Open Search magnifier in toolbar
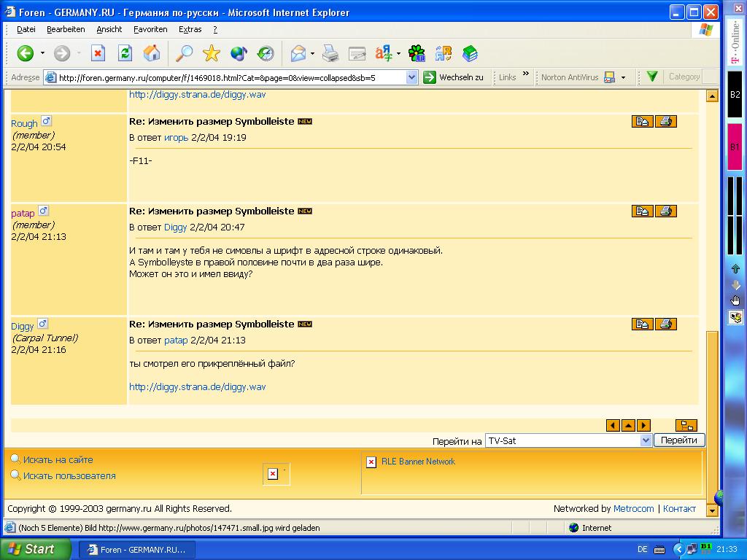The image size is (747, 560). (x=184, y=53)
